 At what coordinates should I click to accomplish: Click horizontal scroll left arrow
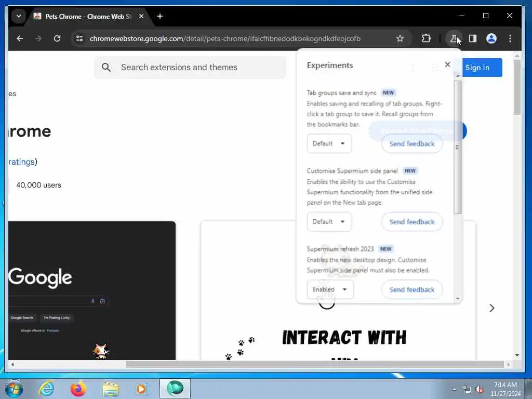pos(12,364)
